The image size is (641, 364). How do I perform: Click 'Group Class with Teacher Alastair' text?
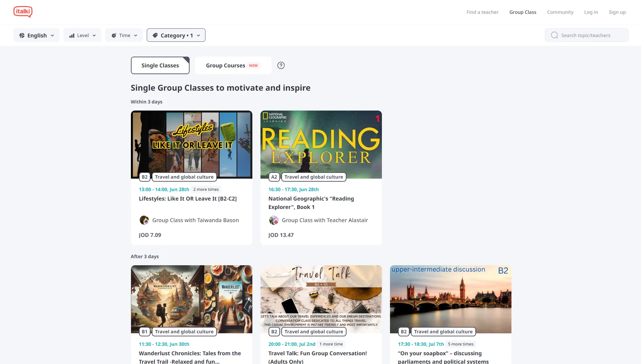coord(325,220)
